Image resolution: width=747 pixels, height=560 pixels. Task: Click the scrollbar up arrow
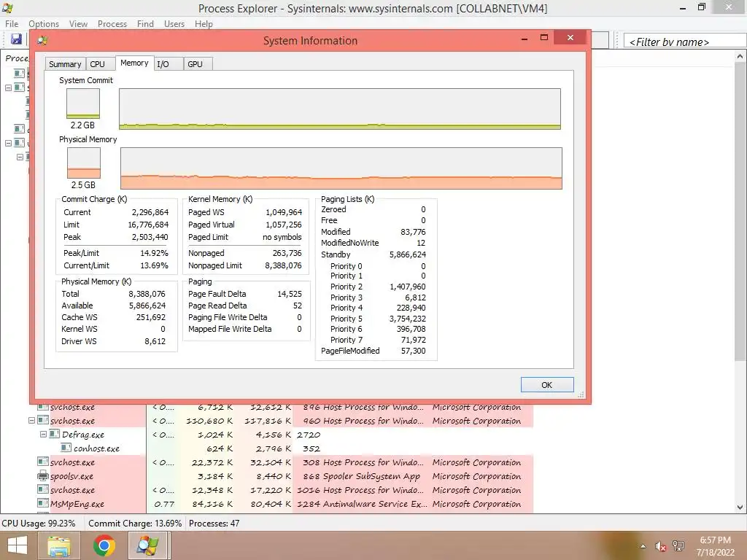(x=740, y=56)
